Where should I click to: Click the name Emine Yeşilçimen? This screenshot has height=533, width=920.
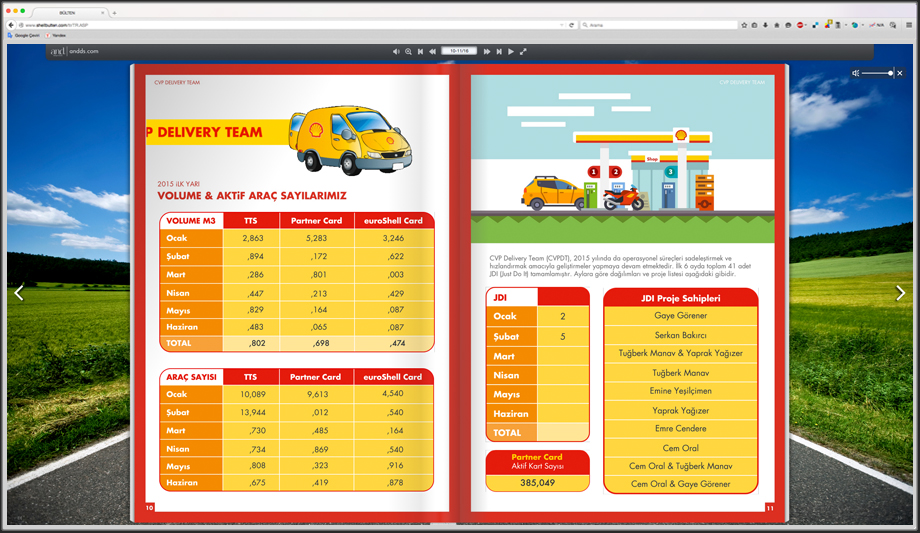[681, 391]
